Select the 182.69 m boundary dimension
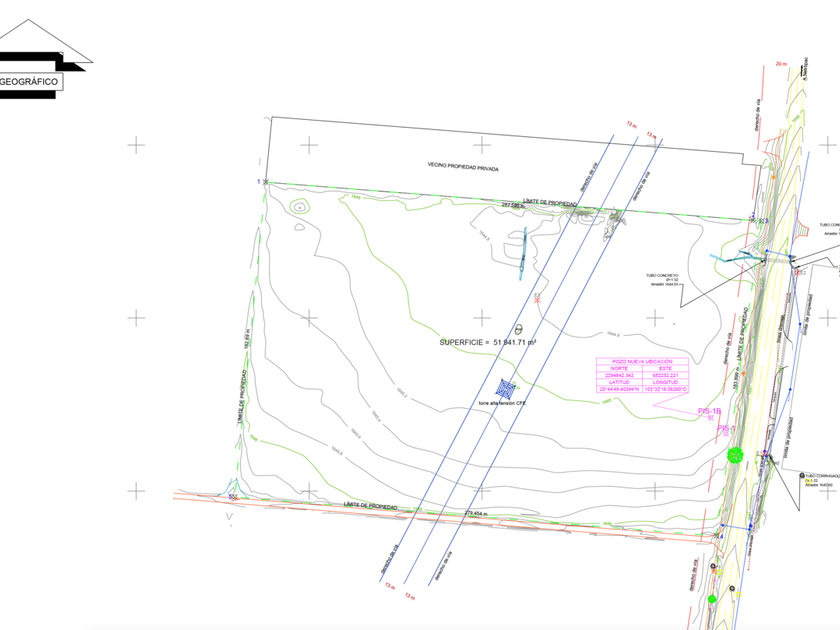Viewport: 840px width, 630px height. tap(247, 339)
